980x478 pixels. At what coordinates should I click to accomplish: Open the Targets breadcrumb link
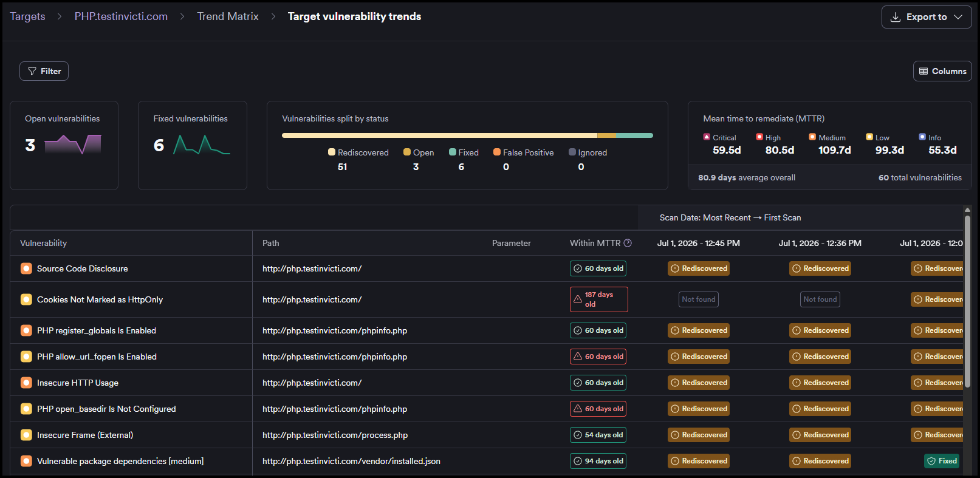point(27,16)
